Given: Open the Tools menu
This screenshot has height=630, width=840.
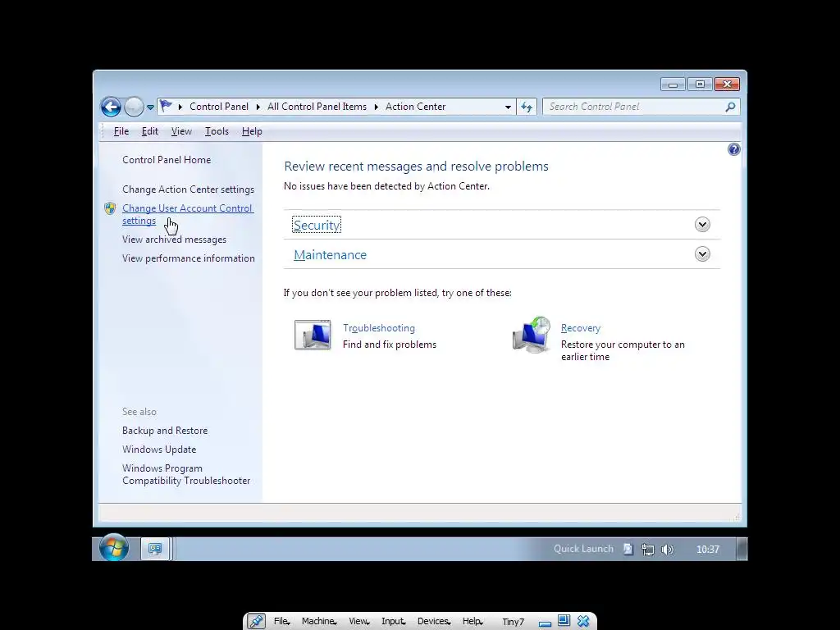Looking at the screenshot, I should click(x=217, y=131).
